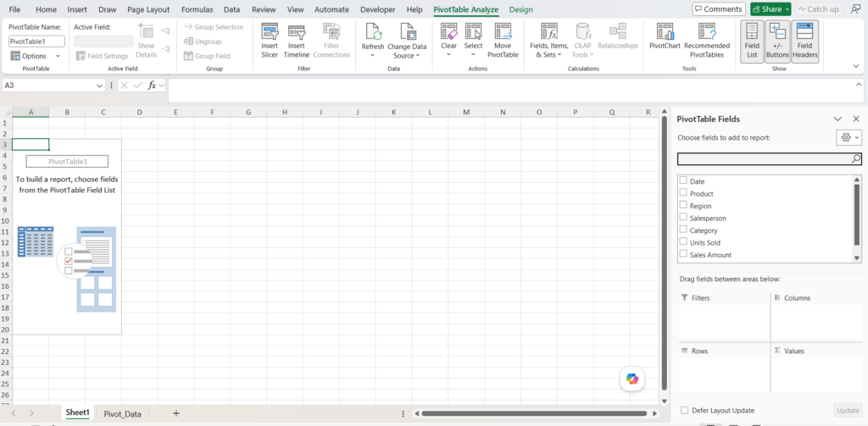868x426 pixels.
Task: Click the Copilot floating icon
Action: (632, 379)
